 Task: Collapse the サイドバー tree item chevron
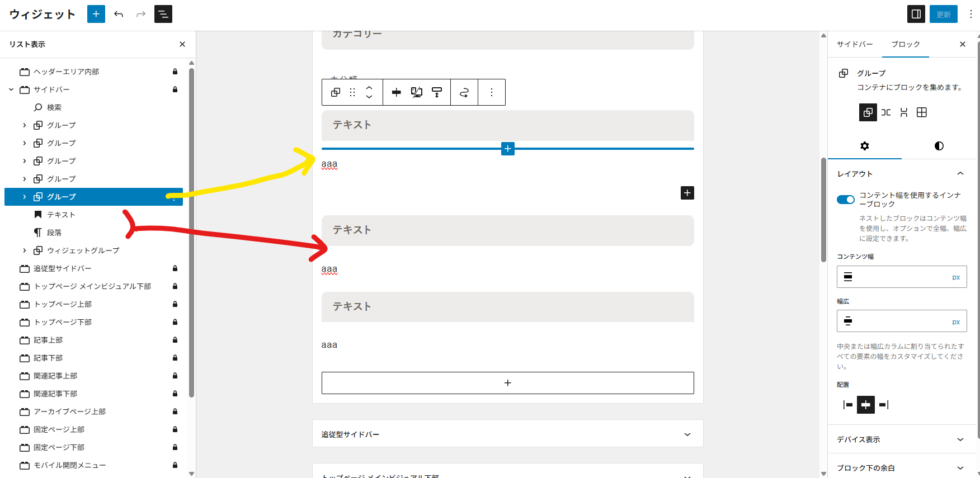pyautogui.click(x=11, y=89)
